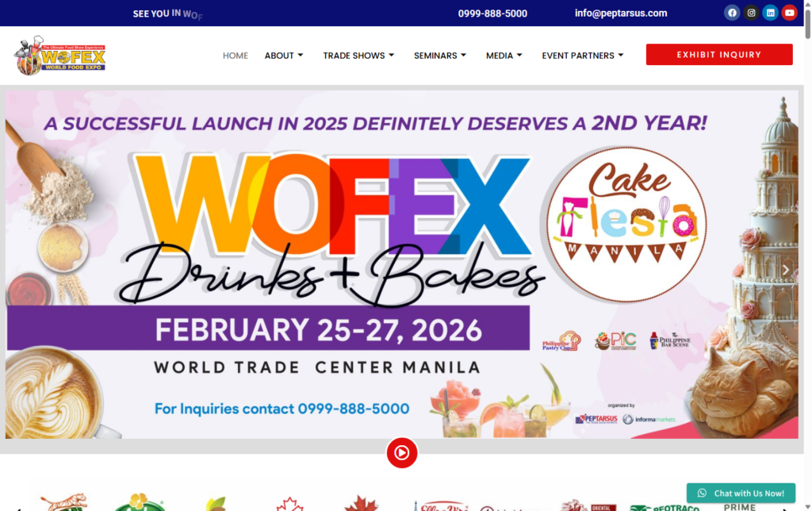The width and height of the screenshot is (812, 511).
Task: Open the Instagram profile icon
Action: coord(751,13)
